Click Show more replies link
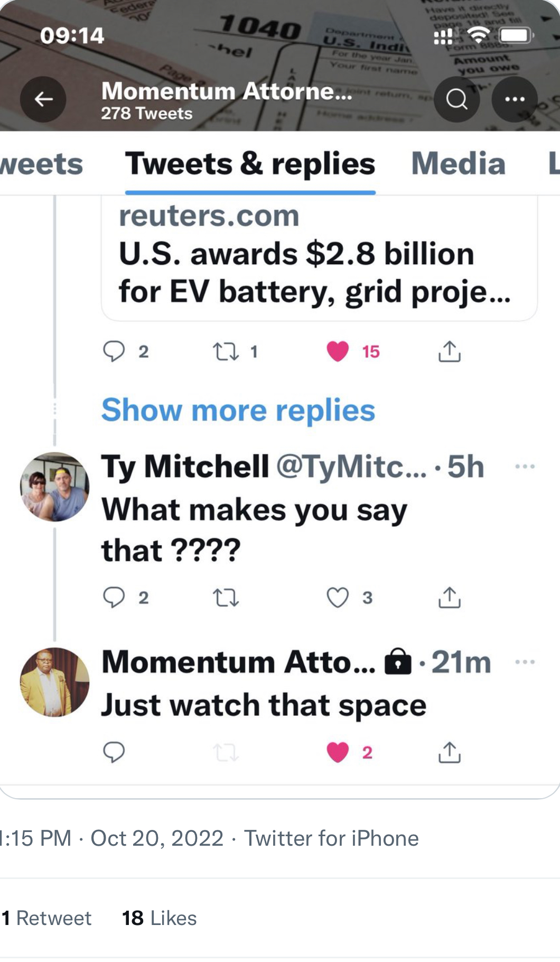Image resolution: width=560 pixels, height=962 pixels. pos(238,410)
